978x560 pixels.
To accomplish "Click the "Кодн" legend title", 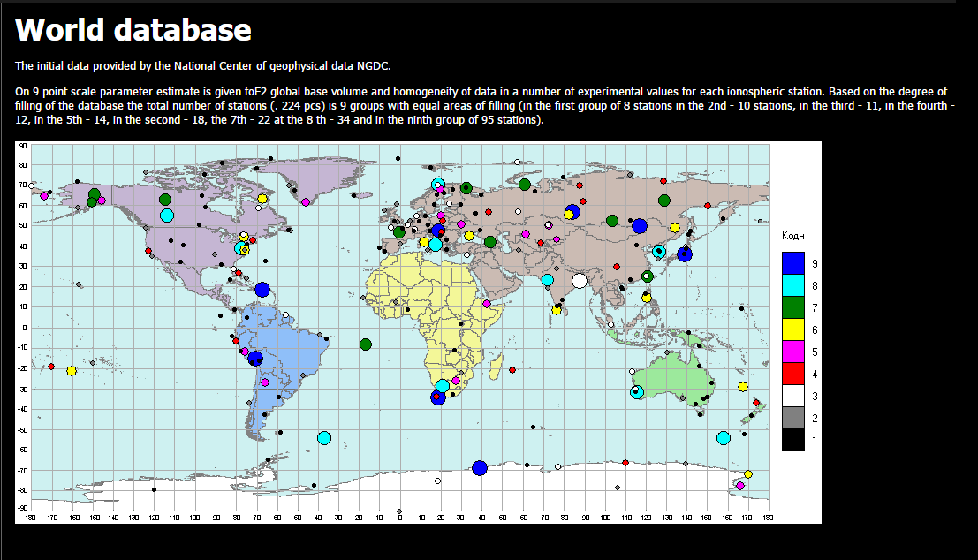I will [792, 236].
